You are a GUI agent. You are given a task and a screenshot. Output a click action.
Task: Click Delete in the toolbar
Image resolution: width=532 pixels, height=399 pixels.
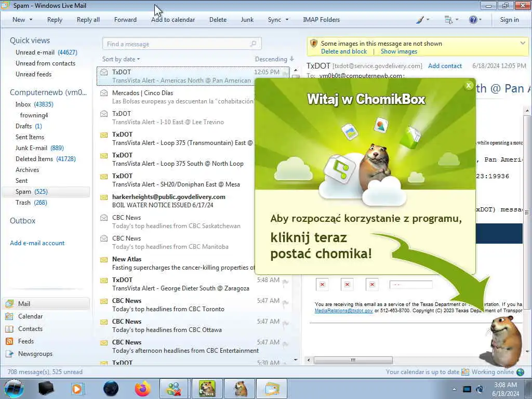(x=218, y=20)
